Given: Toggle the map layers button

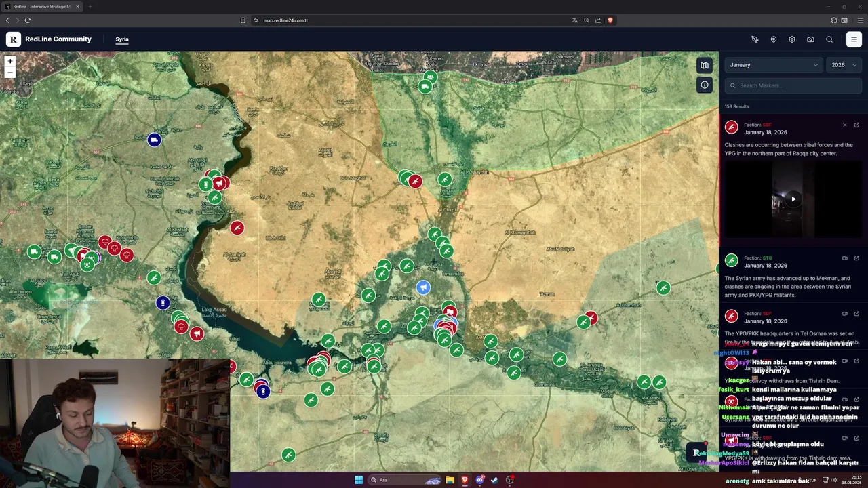Looking at the screenshot, I should [705, 66].
